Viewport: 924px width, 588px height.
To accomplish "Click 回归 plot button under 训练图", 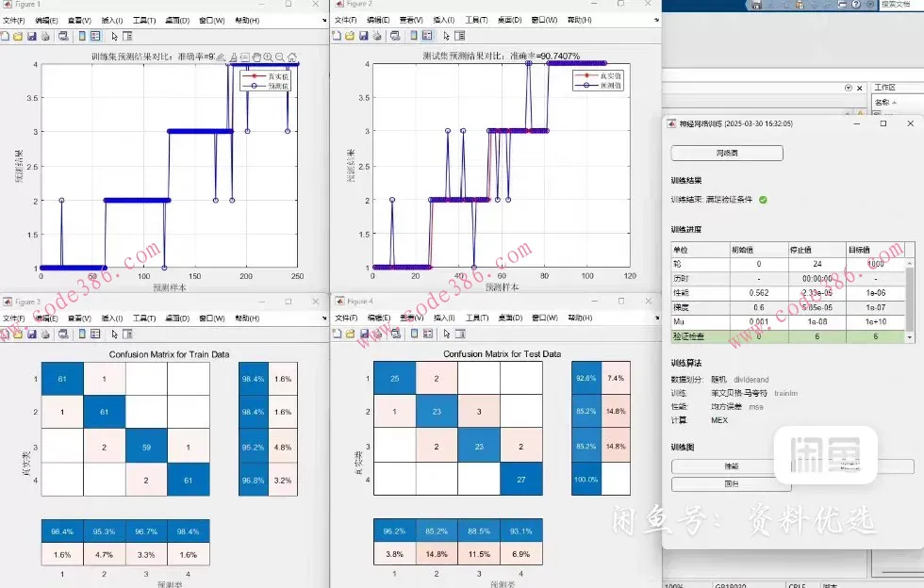I will (x=732, y=483).
